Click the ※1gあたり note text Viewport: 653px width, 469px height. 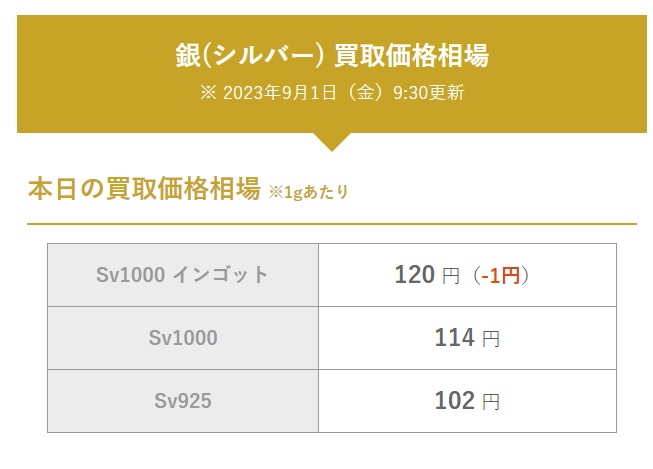[309, 192]
